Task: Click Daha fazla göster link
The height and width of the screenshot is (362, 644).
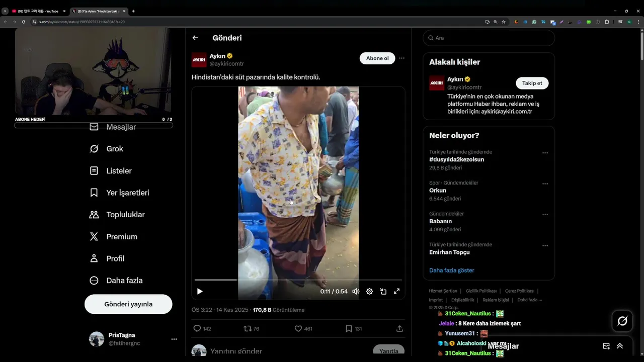Action: pos(451,270)
